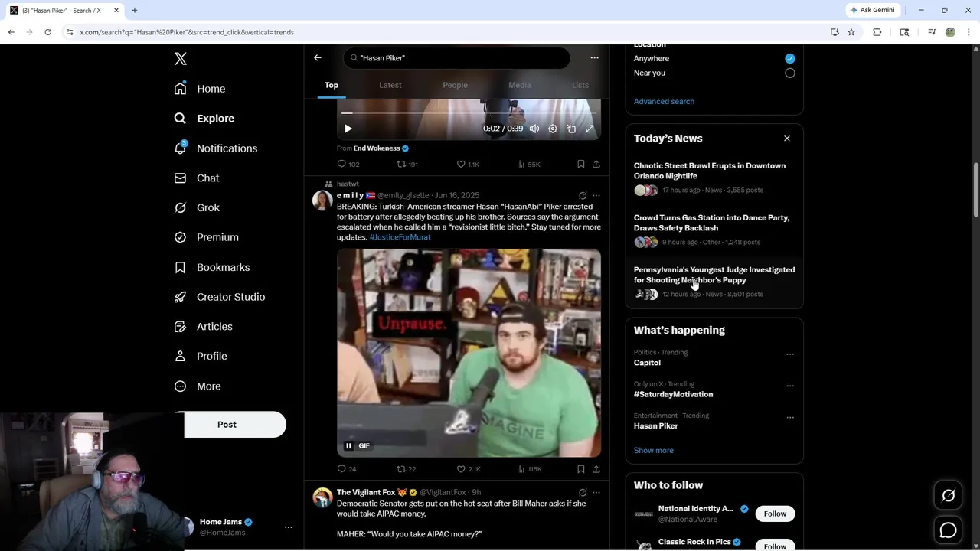Mute the video with speaker icon
This screenshot has height=551, width=980.
coord(534,129)
